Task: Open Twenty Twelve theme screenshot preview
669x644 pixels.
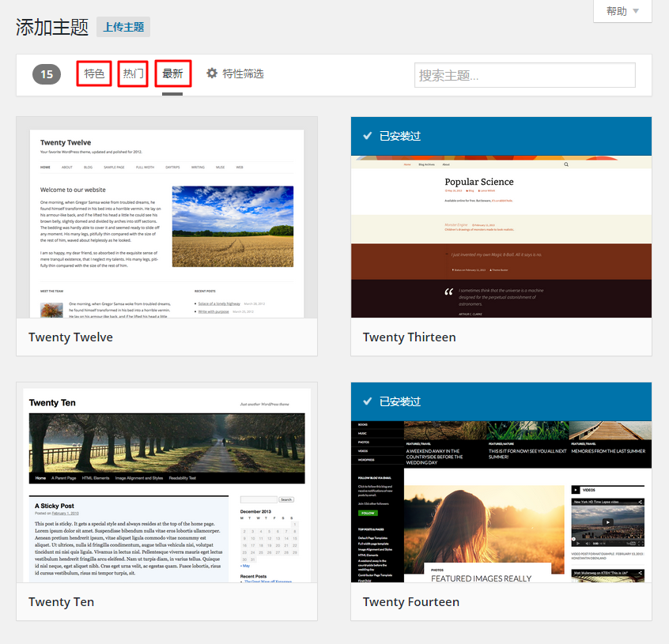Action: click(x=167, y=217)
